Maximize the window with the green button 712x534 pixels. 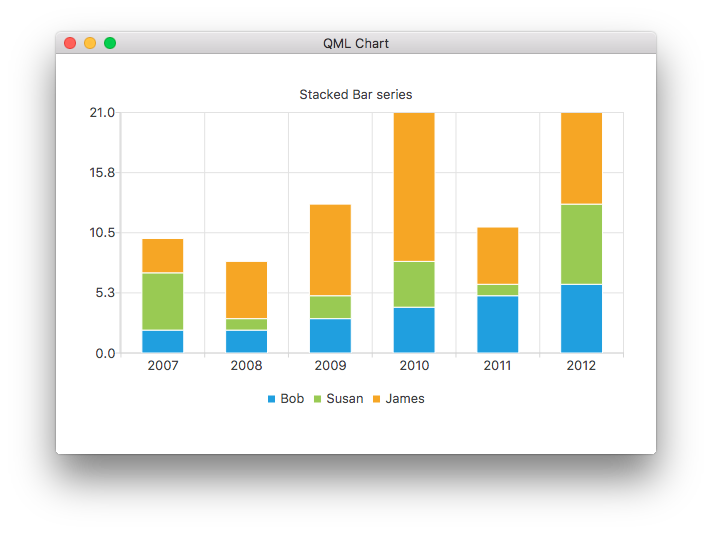(110, 43)
